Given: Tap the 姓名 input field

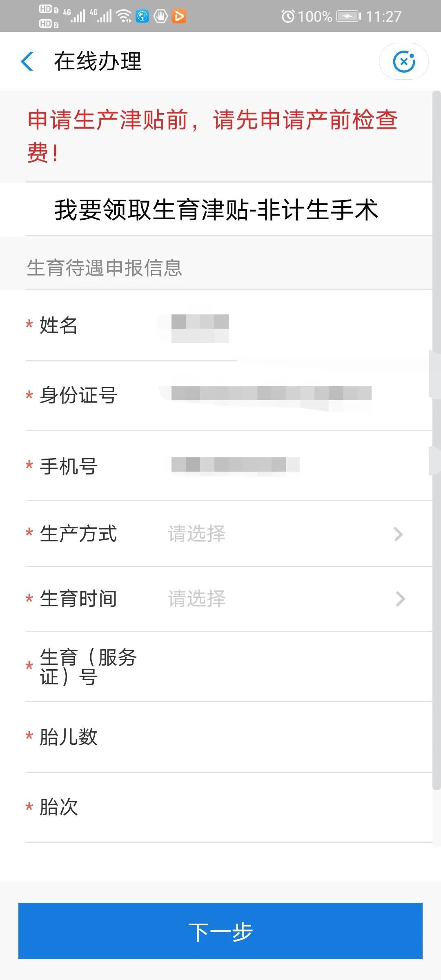Looking at the screenshot, I should [286, 326].
